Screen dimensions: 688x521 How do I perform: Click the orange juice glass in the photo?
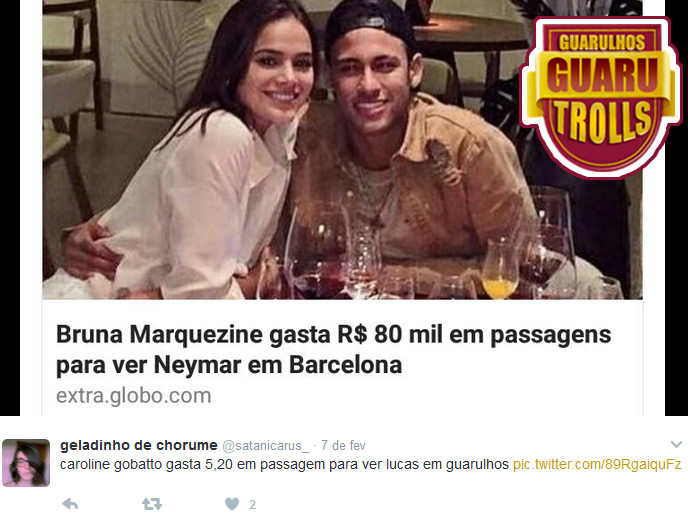tap(500, 268)
